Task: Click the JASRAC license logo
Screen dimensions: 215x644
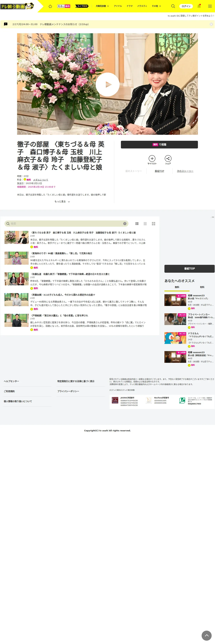Action: point(115,400)
